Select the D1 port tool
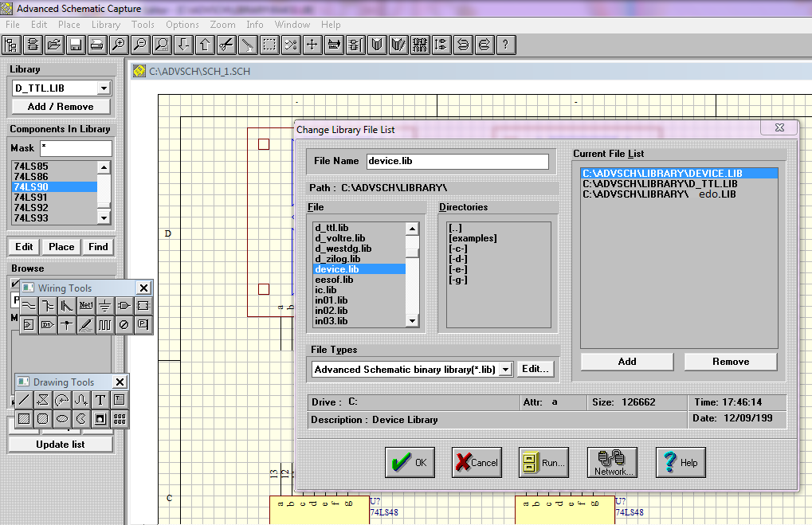Image resolution: width=812 pixels, height=525 pixels. pyautogui.click(x=48, y=324)
